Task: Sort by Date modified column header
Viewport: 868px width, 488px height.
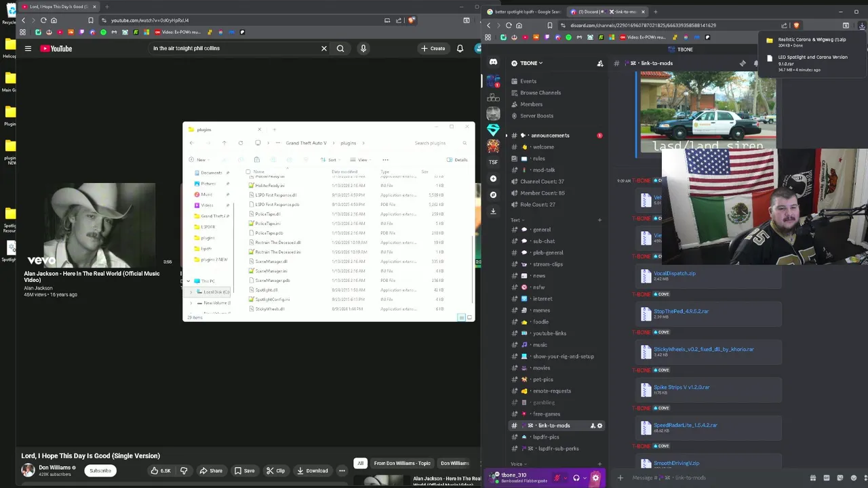Action: [x=344, y=171]
